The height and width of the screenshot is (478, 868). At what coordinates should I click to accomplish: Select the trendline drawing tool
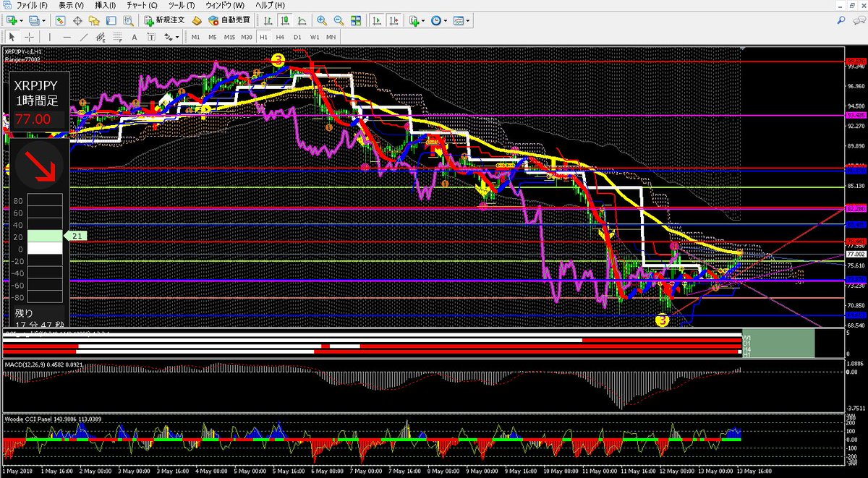[x=84, y=37]
